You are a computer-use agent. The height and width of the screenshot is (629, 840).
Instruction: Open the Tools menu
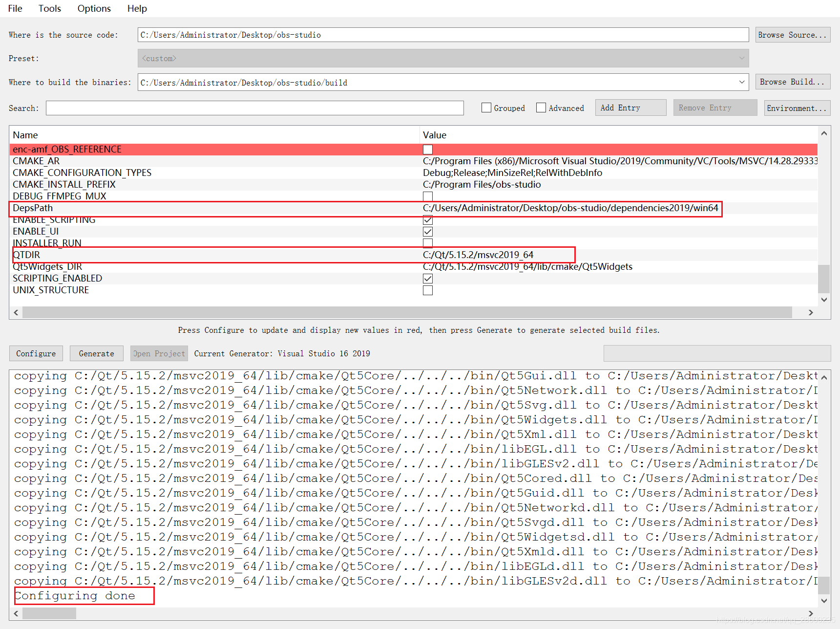(x=50, y=8)
